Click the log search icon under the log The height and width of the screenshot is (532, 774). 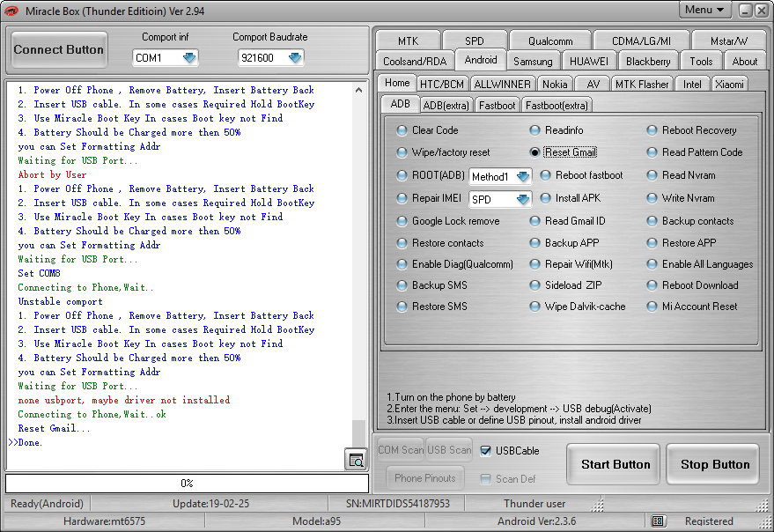[356, 460]
